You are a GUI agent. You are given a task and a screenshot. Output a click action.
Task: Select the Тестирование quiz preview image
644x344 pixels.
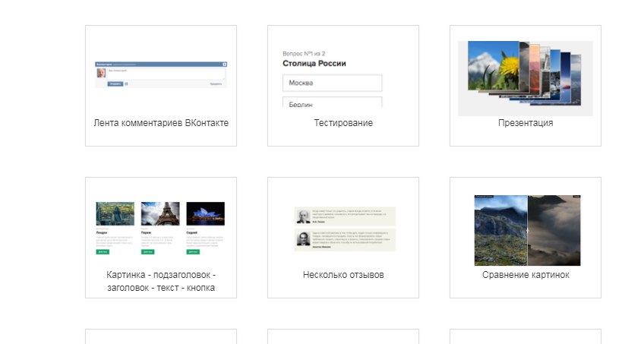[x=333, y=78]
